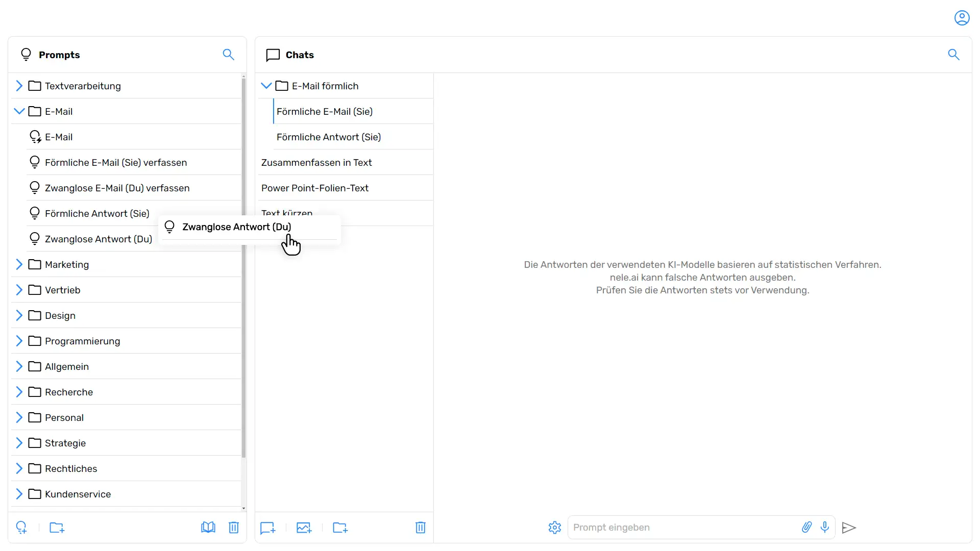Click the new prompt icon at bottom left
Screen dimensions: 980x551
21,528
